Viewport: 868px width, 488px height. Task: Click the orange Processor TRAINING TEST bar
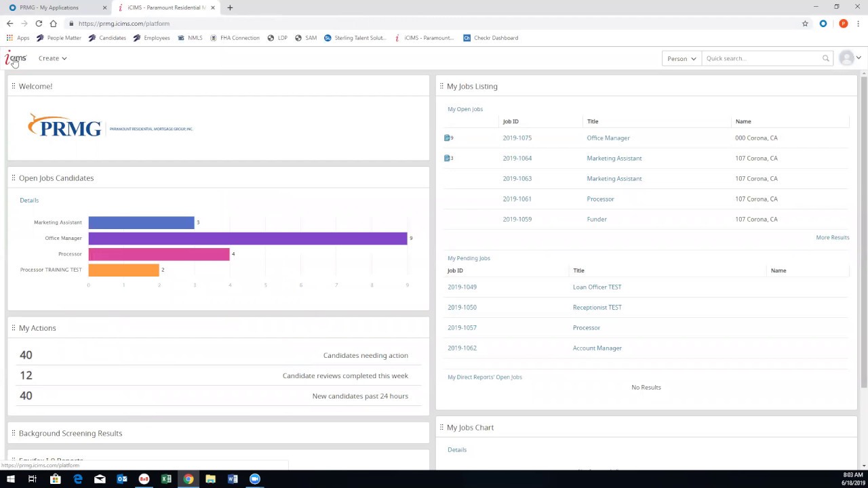coord(123,270)
